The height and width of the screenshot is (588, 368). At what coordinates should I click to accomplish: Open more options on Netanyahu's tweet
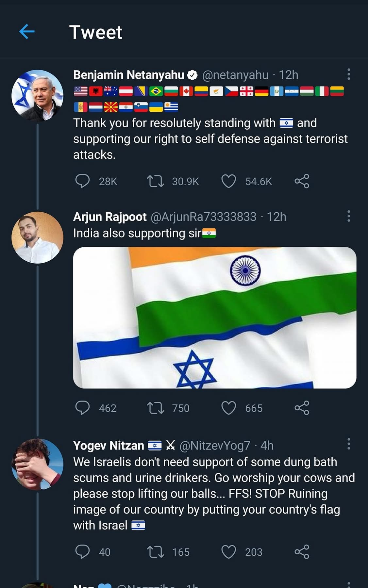point(349,74)
